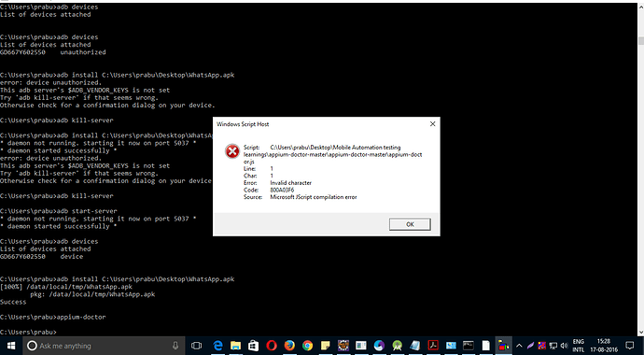The height and width of the screenshot is (355, 644).
Task: Open the picture viewer icon on the taskbar
Action: [451, 346]
